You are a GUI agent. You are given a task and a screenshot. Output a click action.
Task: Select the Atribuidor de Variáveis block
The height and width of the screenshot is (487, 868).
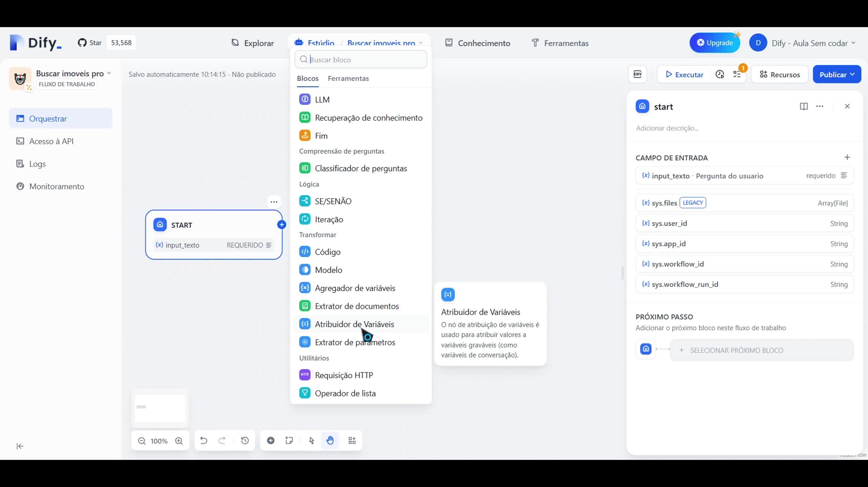pyautogui.click(x=354, y=324)
